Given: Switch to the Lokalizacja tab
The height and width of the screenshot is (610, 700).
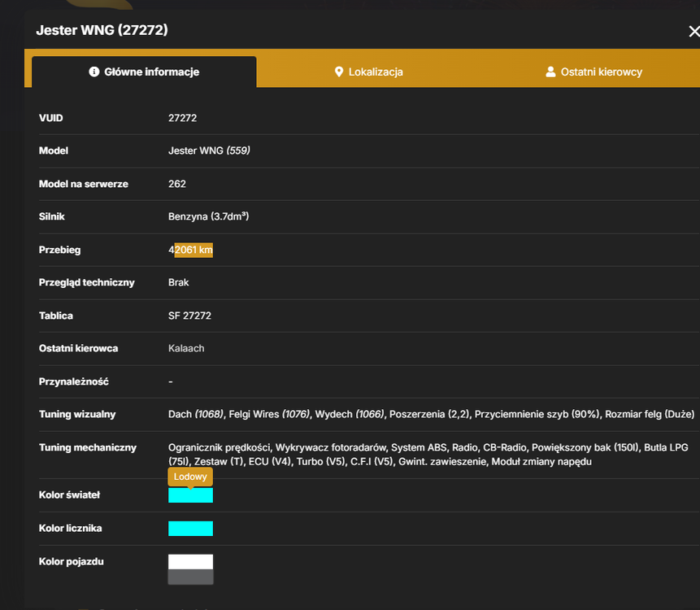Looking at the screenshot, I should tap(369, 72).
